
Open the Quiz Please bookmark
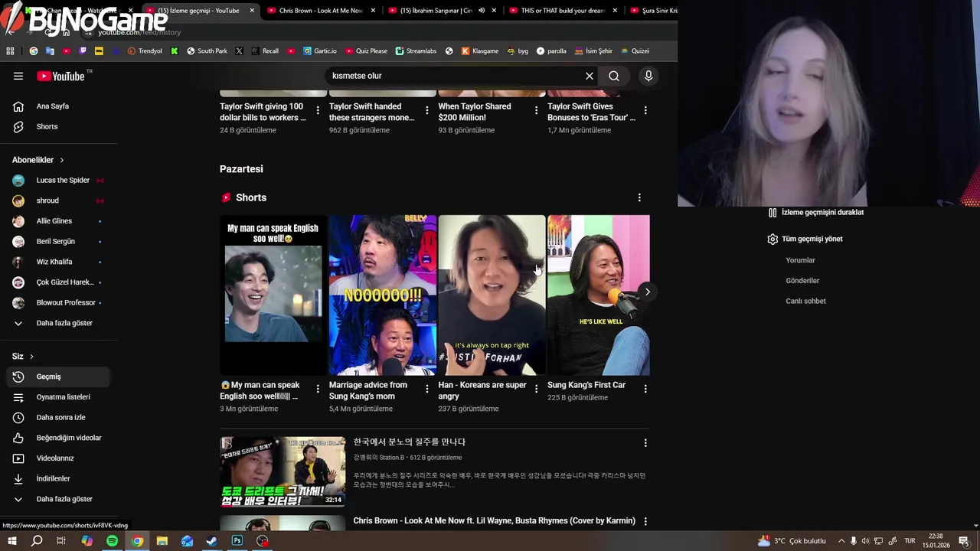click(366, 51)
